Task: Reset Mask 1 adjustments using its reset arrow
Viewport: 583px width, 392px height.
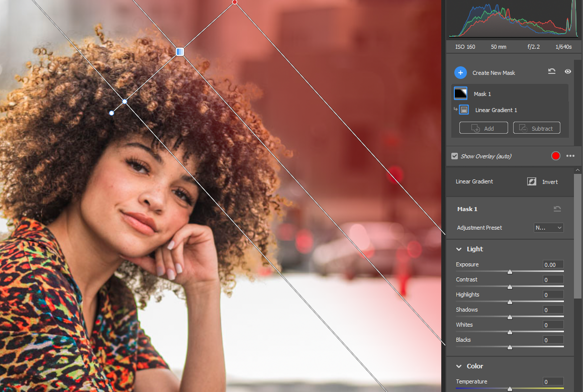Action: (557, 209)
